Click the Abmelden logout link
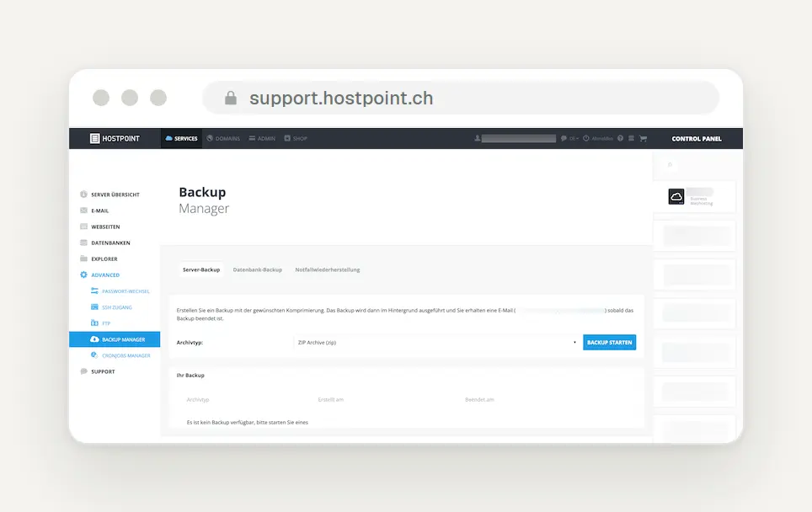The image size is (812, 512). click(598, 138)
